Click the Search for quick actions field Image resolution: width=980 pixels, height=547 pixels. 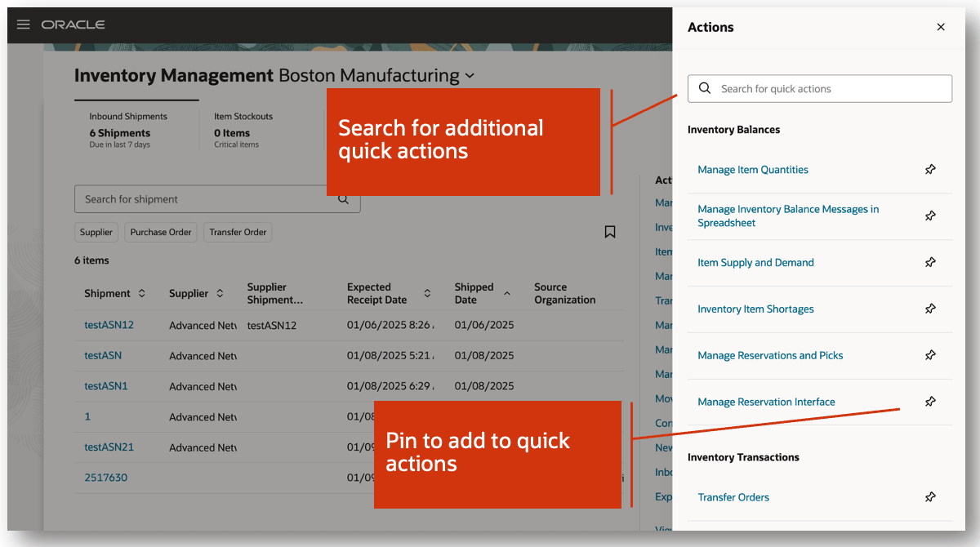pyautogui.click(x=820, y=89)
